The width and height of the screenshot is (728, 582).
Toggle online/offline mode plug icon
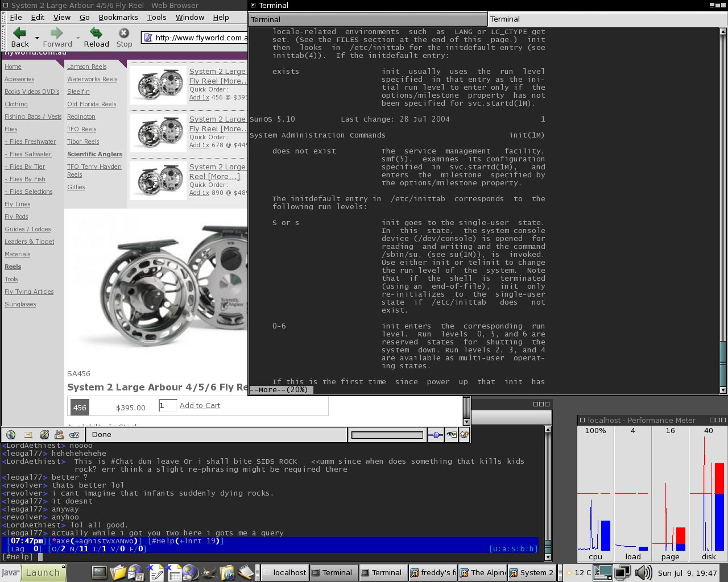435,435
